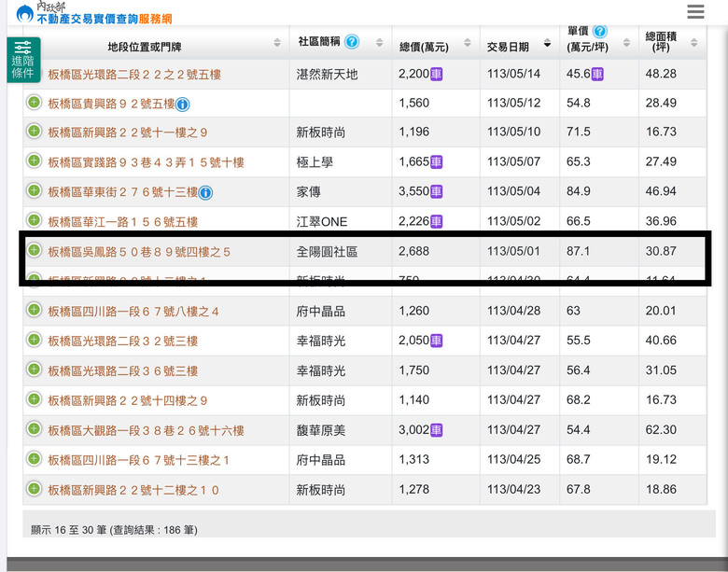
Task: Open the 社區簡稱 help question icon
Action: pos(352,42)
